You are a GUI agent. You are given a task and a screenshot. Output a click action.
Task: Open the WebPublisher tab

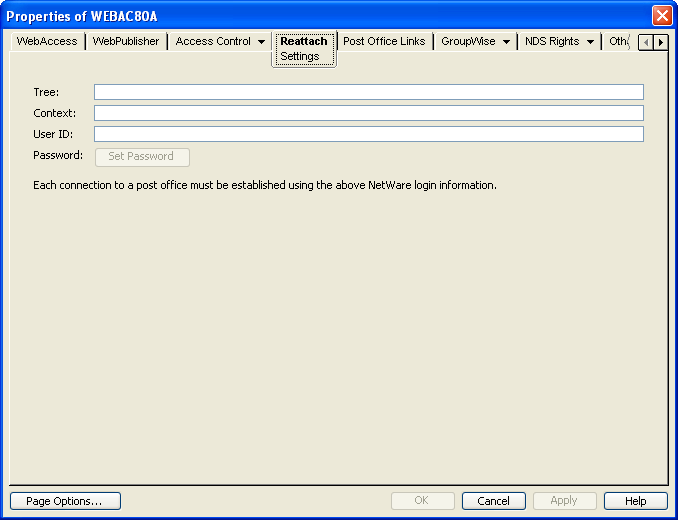point(125,41)
